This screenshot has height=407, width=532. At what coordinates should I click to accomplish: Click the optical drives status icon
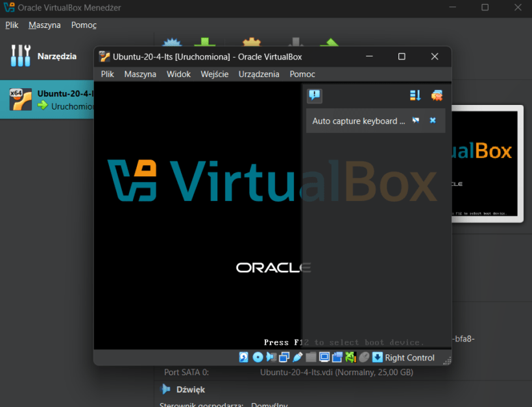(x=258, y=357)
